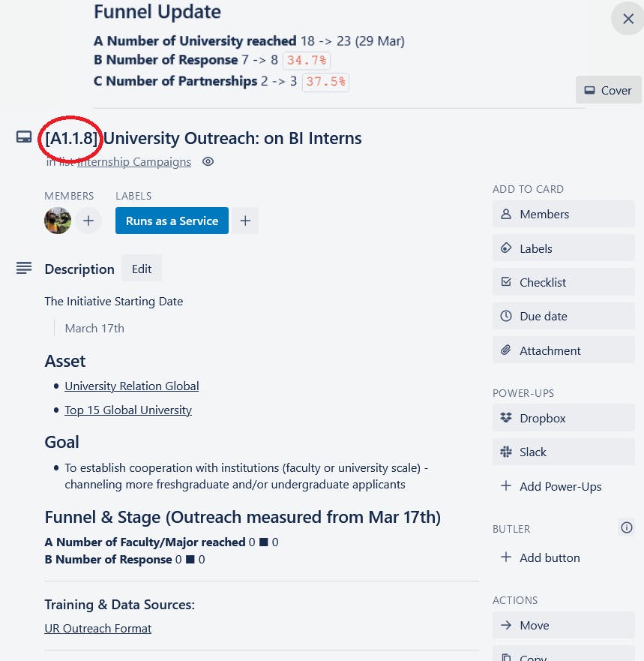The image size is (644, 661).
Task: Open the University Relation Global link
Action: (x=132, y=386)
